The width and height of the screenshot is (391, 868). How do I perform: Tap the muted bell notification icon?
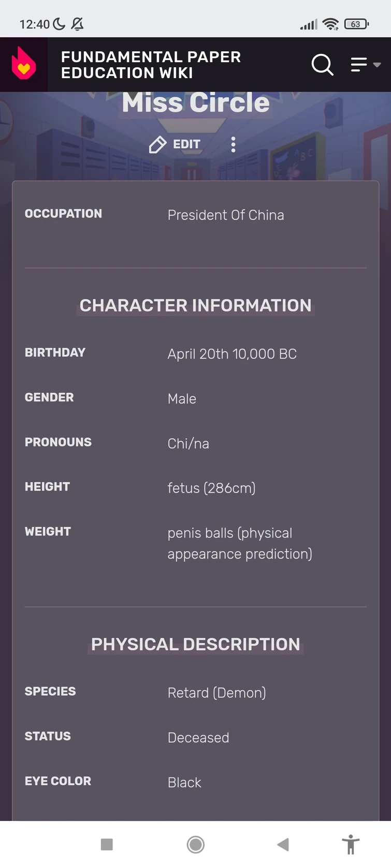click(x=77, y=24)
